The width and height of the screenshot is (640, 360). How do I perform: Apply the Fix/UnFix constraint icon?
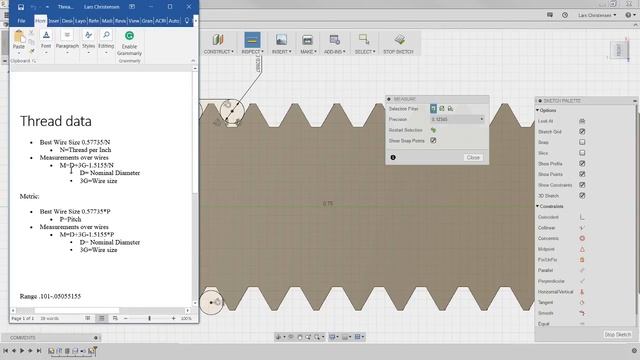pos(582,260)
